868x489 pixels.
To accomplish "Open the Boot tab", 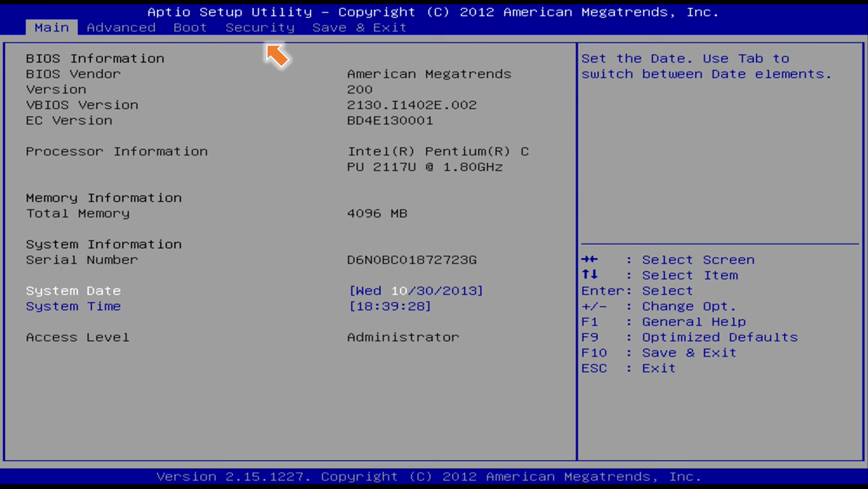I will (x=190, y=27).
